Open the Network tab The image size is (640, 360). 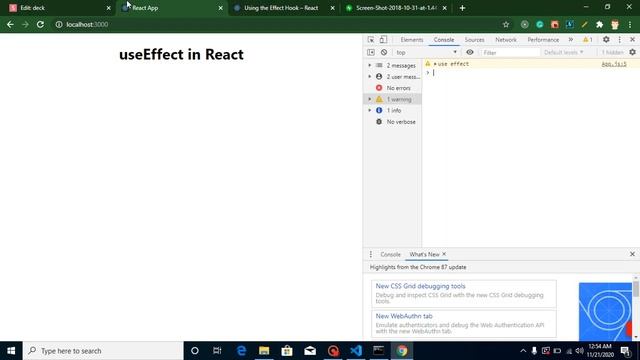click(x=506, y=40)
